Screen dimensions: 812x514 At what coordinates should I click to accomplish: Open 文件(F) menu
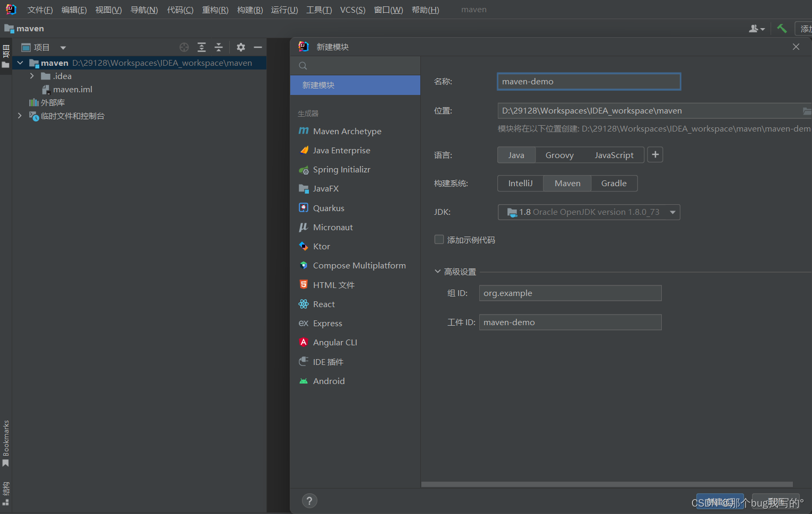tap(40, 10)
